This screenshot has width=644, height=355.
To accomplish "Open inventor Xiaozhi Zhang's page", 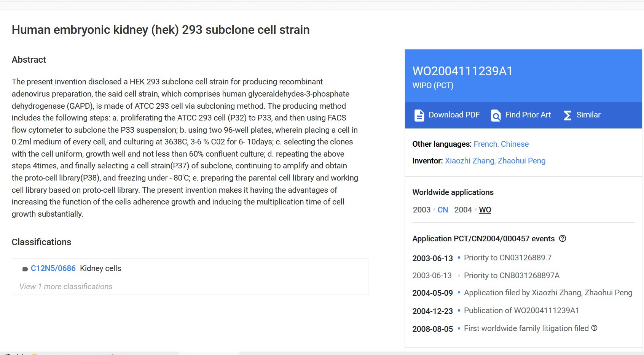I will click(x=470, y=161).
